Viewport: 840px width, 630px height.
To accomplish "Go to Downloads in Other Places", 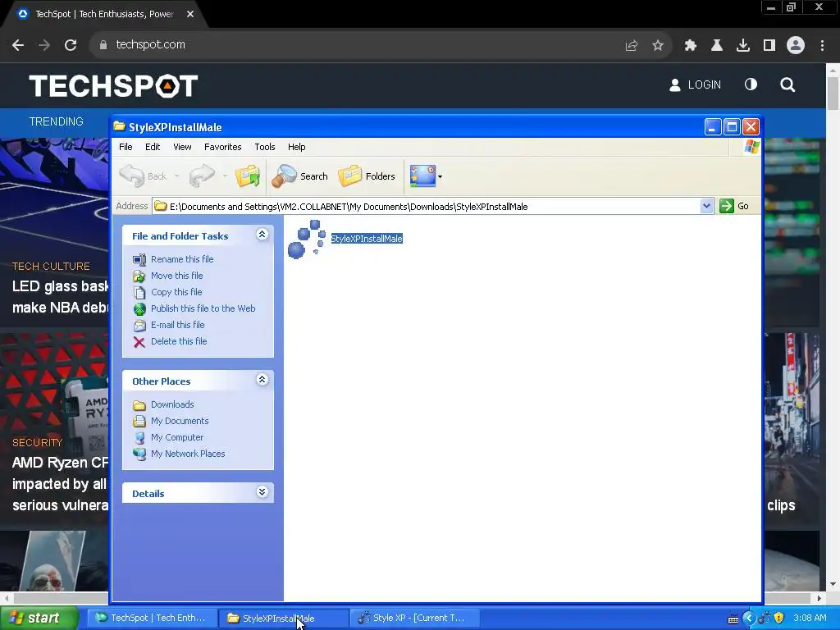I will (x=172, y=404).
